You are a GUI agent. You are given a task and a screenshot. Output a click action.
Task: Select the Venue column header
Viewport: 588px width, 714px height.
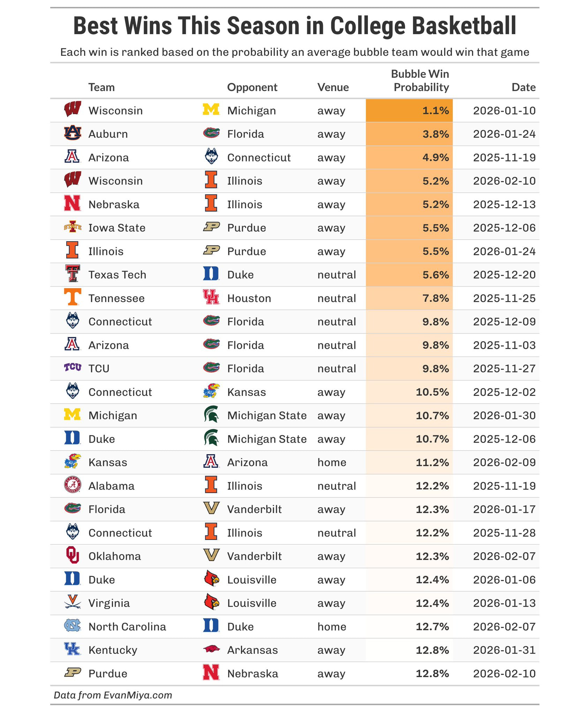(x=333, y=87)
